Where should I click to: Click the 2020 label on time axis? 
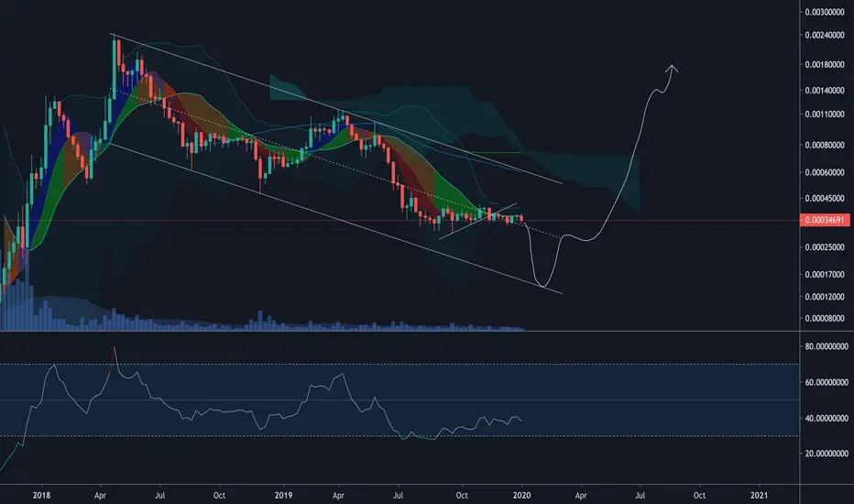521,495
